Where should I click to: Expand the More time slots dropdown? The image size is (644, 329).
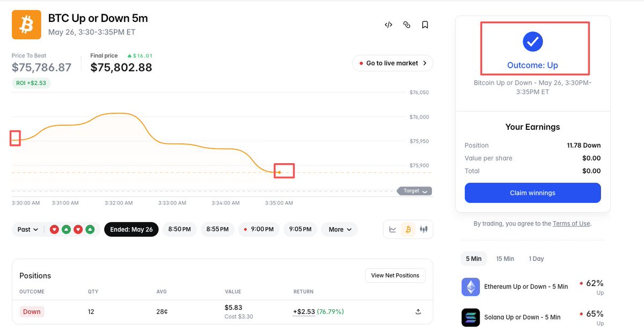340,229
